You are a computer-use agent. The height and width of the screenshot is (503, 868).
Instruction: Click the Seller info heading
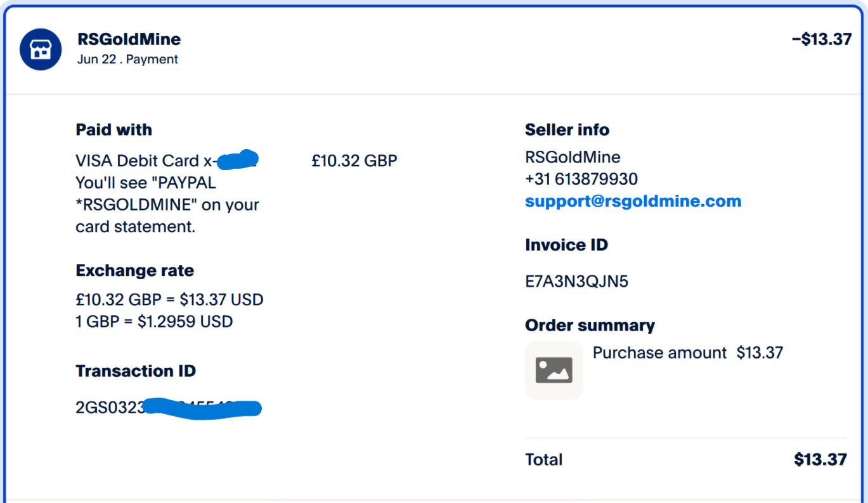tap(567, 130)
